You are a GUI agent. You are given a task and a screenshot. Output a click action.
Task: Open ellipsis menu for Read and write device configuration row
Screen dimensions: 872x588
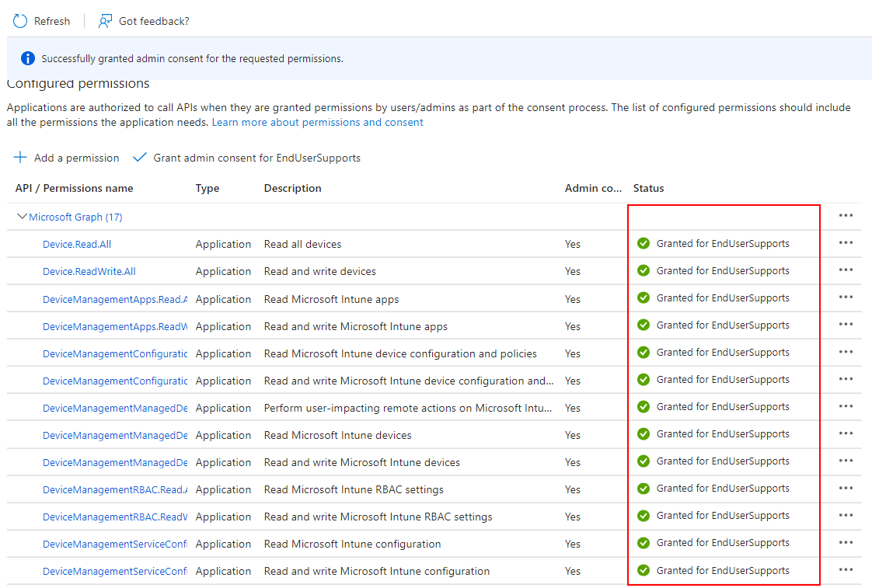coord(846,380)
